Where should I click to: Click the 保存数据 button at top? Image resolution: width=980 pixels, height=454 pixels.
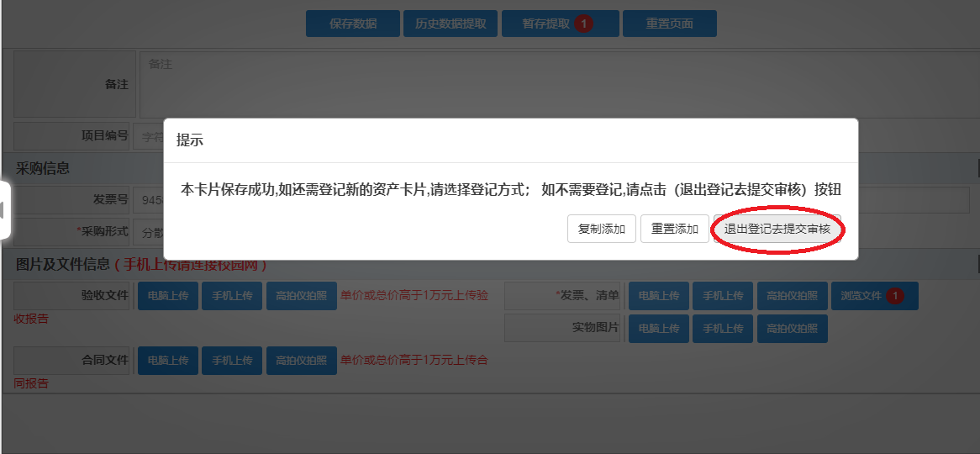click(353, 24)
